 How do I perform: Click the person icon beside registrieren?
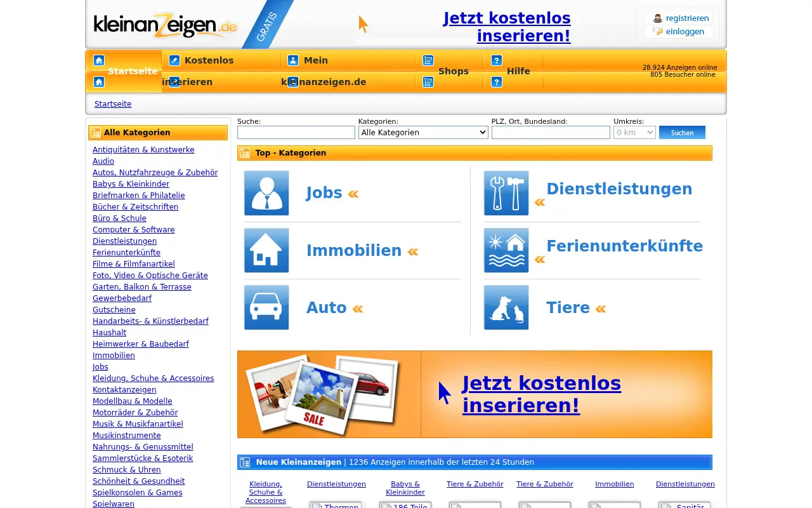658,18
